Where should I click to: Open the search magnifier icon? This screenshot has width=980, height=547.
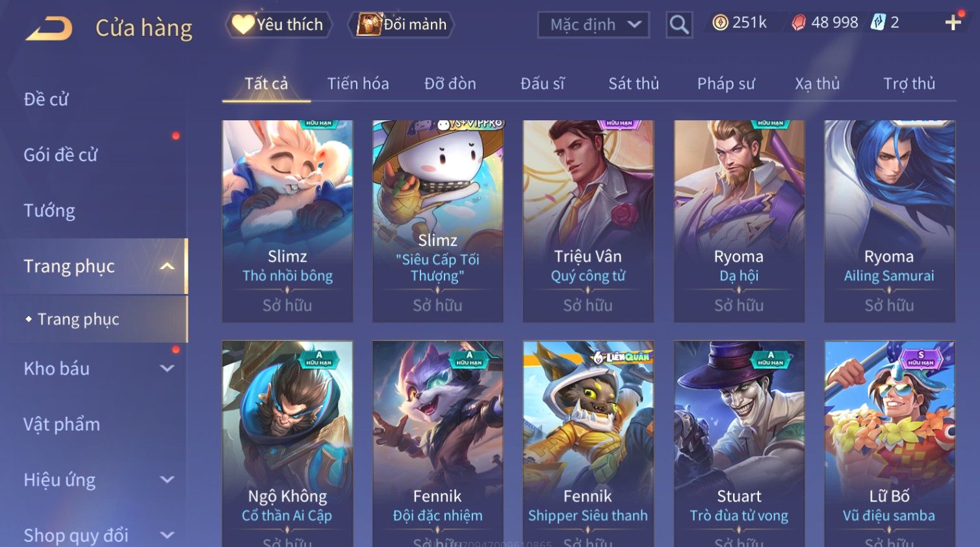(679, 25)
